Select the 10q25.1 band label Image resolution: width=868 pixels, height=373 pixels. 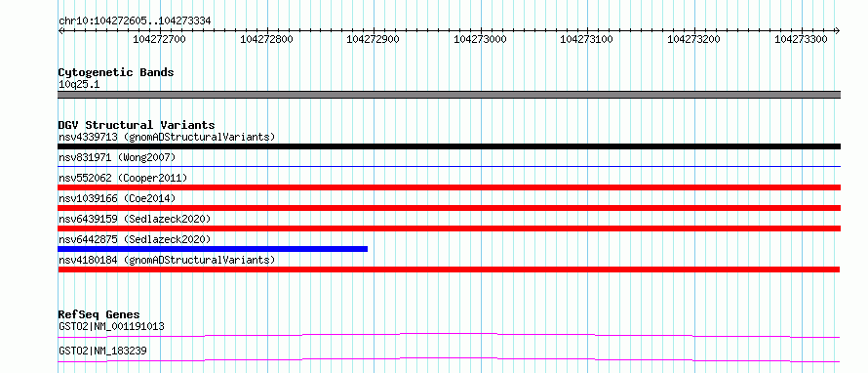pyautogui.click(x=79, y=85)
